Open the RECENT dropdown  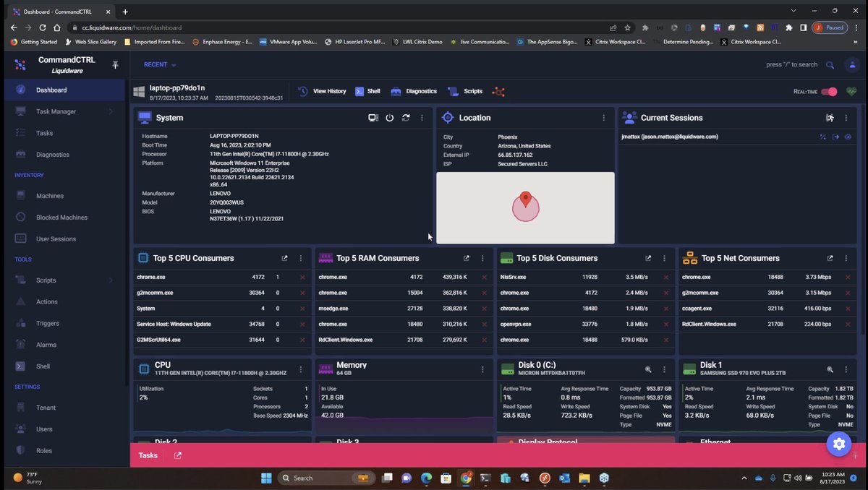pos(160,64)
